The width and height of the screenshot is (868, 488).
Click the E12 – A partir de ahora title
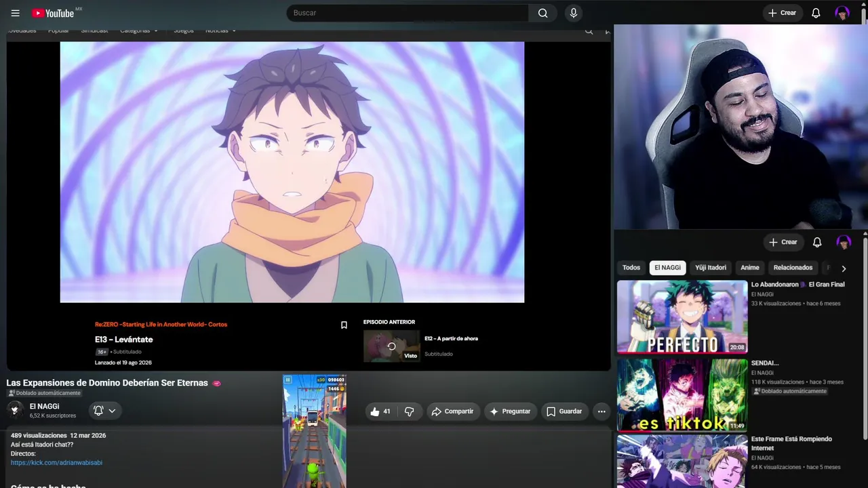[x=451, y=339]
